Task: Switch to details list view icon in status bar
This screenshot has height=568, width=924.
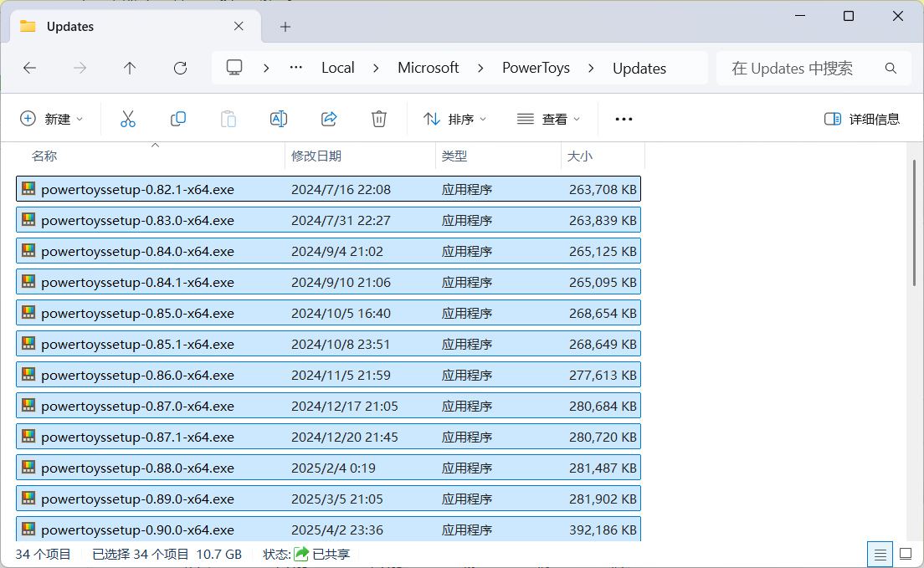Action: 880,555
